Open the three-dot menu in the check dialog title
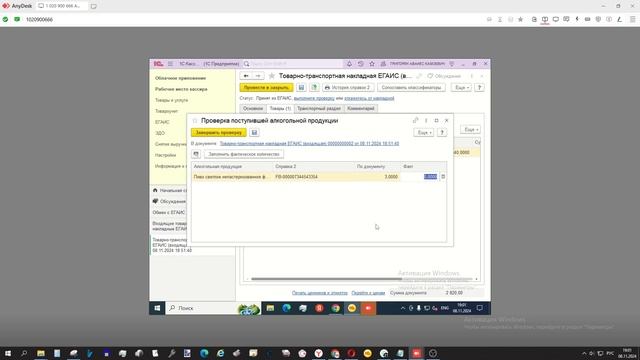This screenshot has height=360, width=640. point(426,120)
